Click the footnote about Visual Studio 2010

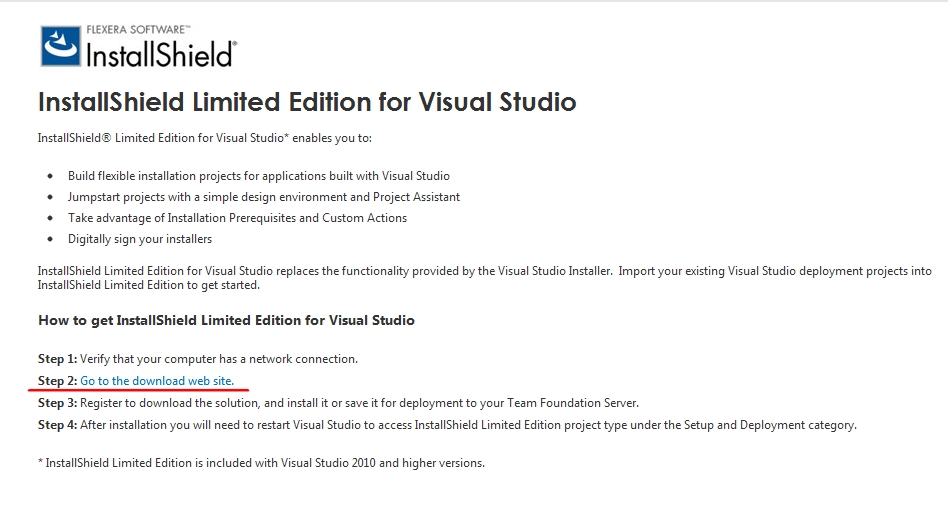tap(261, 463)
